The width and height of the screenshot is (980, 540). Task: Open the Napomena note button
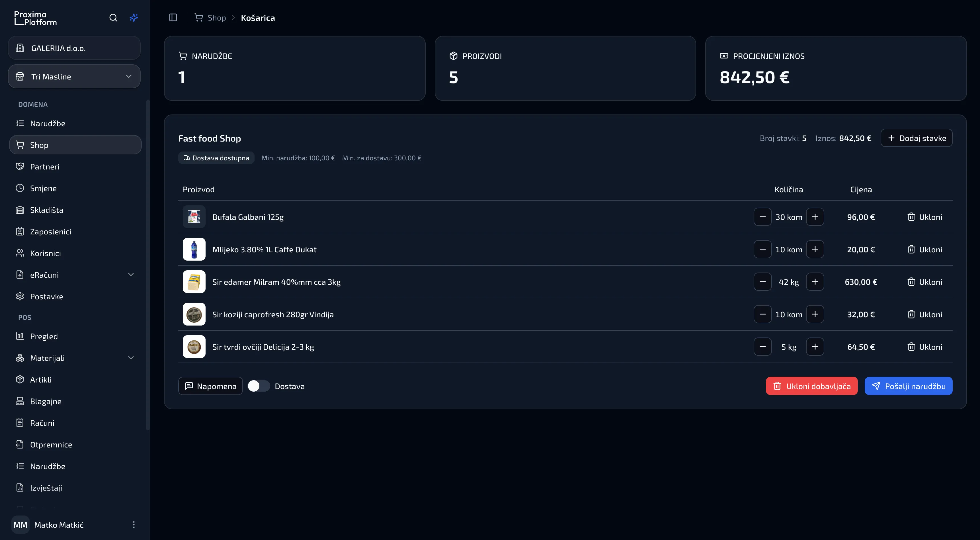tap(210, 386)
